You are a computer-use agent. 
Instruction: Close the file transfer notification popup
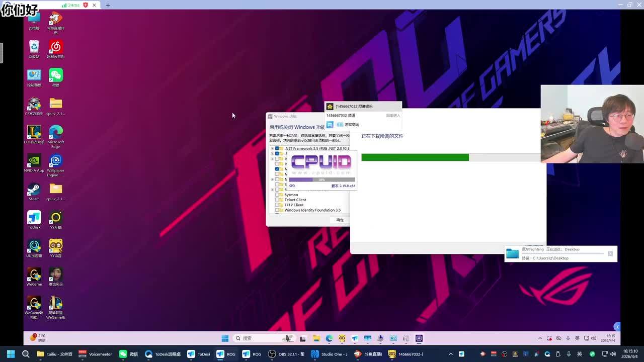pos(610,253)
